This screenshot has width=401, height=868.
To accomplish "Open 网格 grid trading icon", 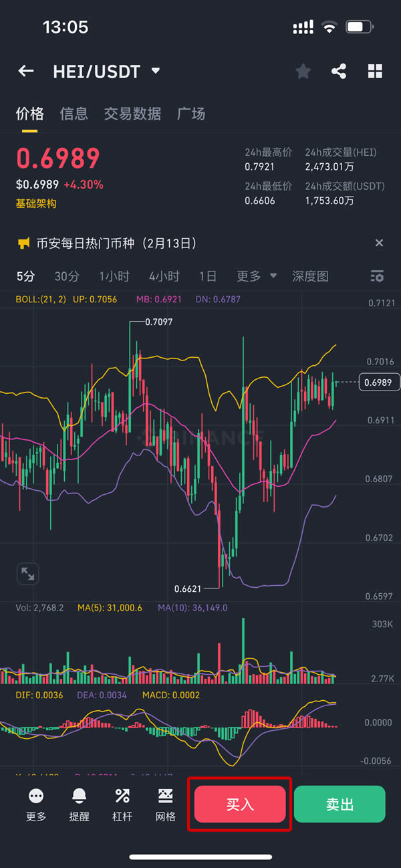I will pyautogui.click(x=165, y=796).
